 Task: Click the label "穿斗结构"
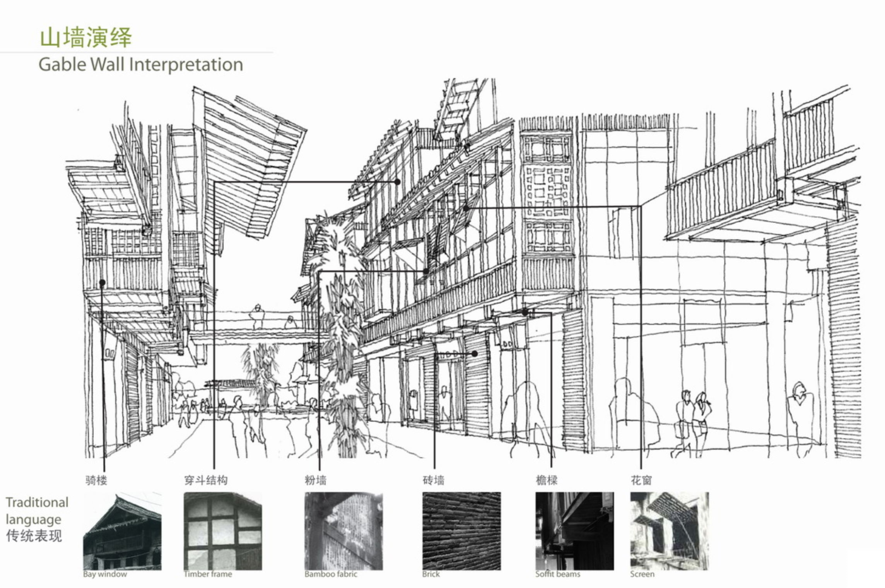point(206,480)
